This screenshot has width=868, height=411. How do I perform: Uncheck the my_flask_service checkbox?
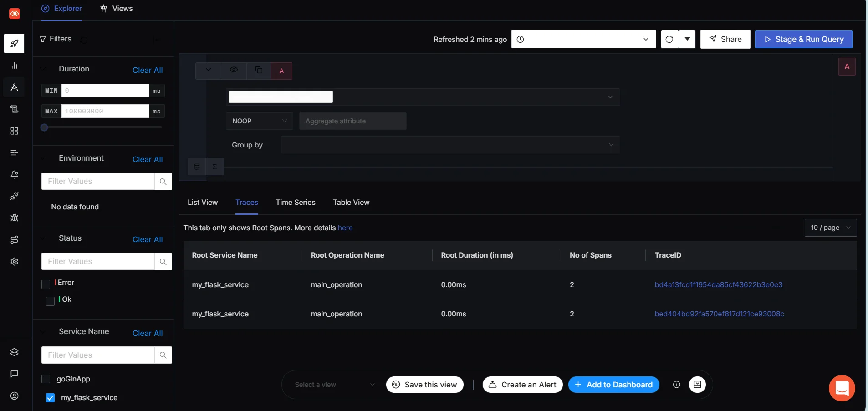point(51,398)
